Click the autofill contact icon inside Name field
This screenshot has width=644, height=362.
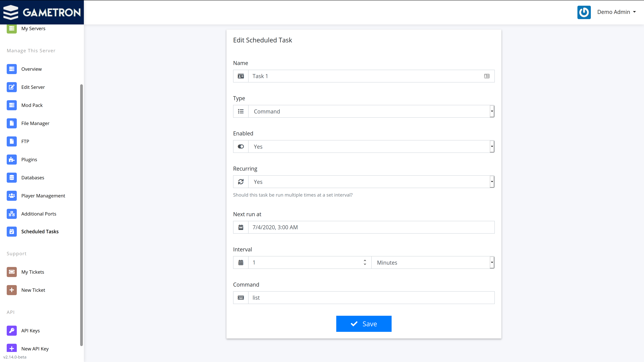coord(487,76)
